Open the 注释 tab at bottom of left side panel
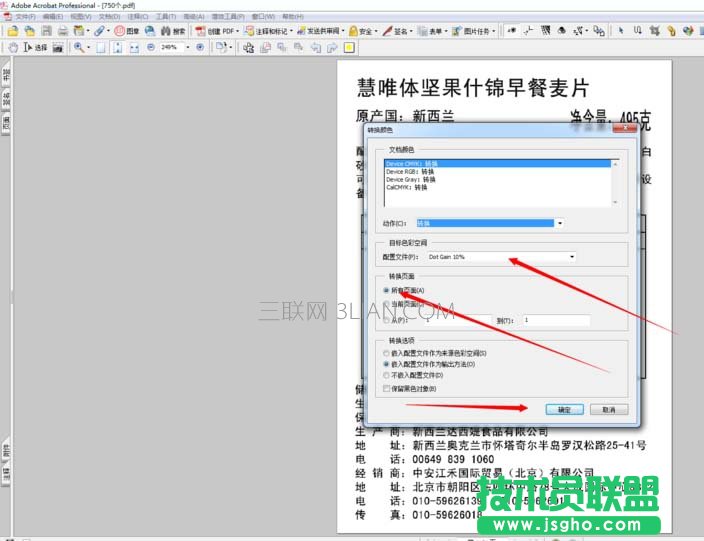This screenshot has width=704, height=541. coord(6,474)
